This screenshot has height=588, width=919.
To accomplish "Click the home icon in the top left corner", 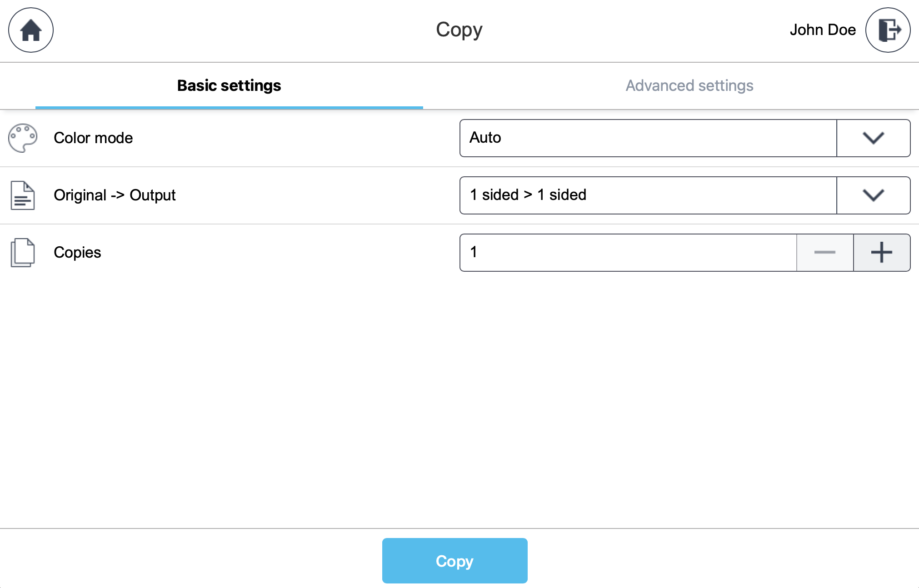I will tap(30, 30).
